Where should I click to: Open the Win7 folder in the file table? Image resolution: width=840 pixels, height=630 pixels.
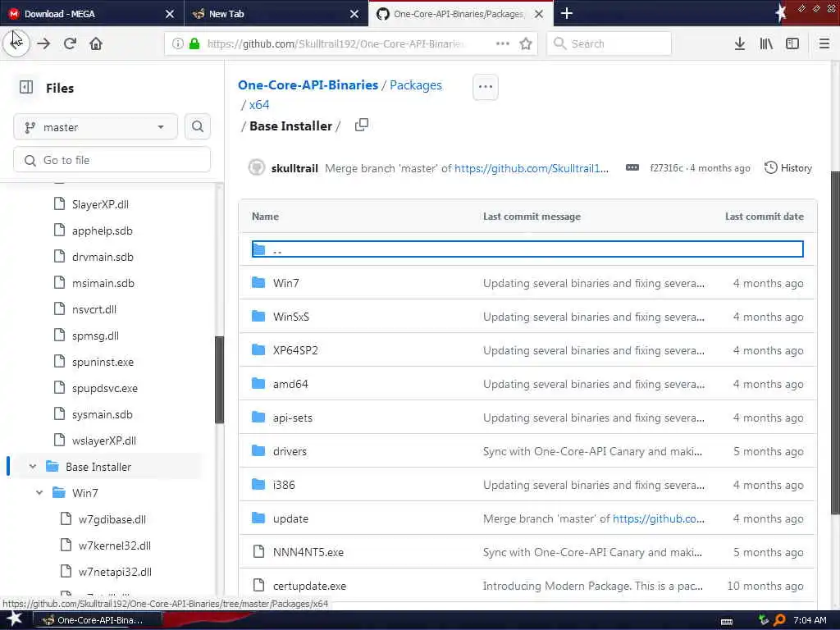pos(285,283)
